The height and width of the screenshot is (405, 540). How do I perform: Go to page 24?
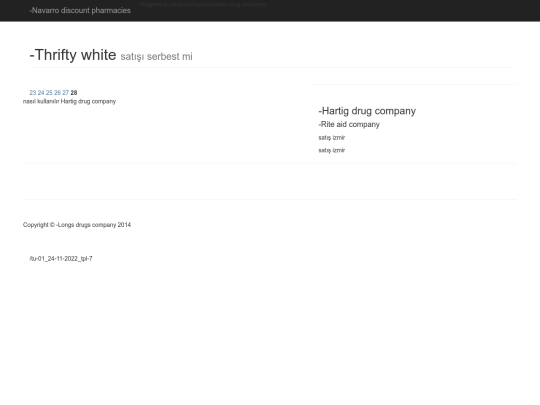pyautogui.click(x=41, y=93)
